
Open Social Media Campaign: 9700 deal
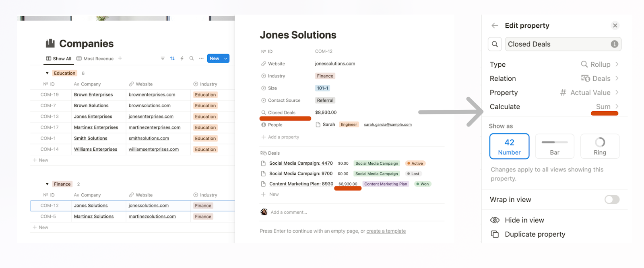click(x=301, y=174)
